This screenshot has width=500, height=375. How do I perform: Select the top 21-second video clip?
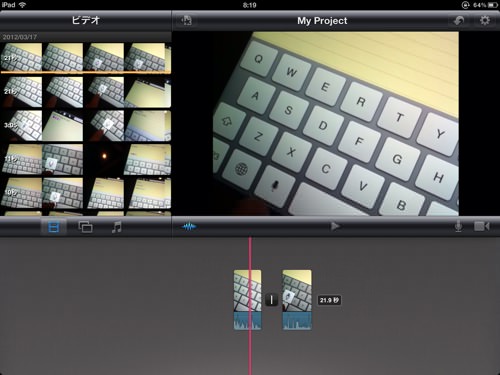(x=86, y=57)
